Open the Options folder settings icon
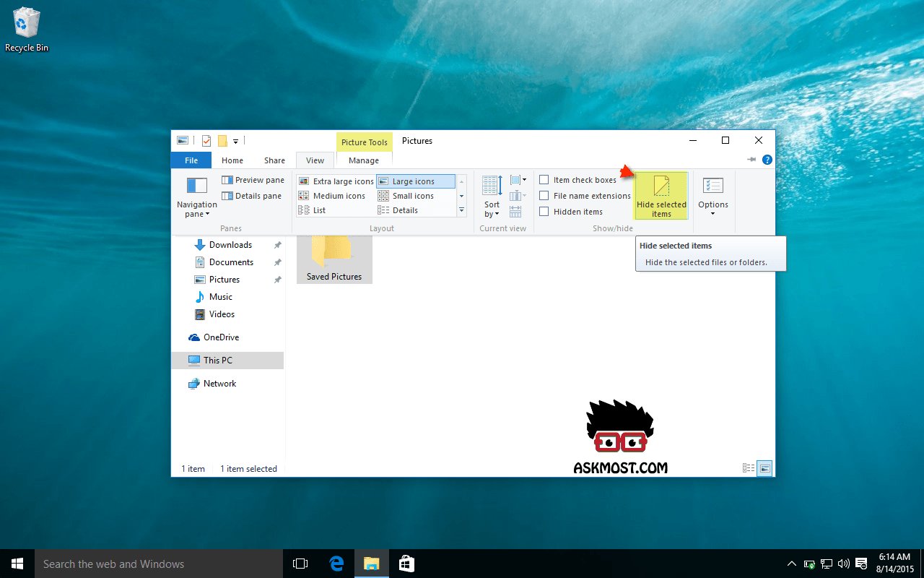 click(712, 186)
